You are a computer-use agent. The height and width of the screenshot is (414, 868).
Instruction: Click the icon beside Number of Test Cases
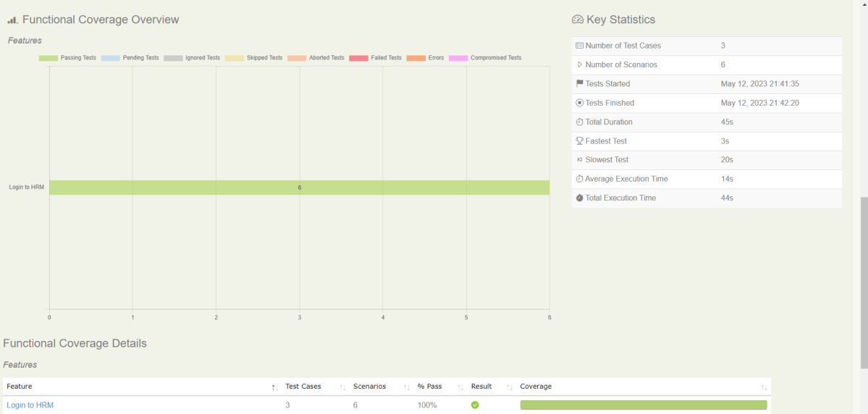coord(579,46)
